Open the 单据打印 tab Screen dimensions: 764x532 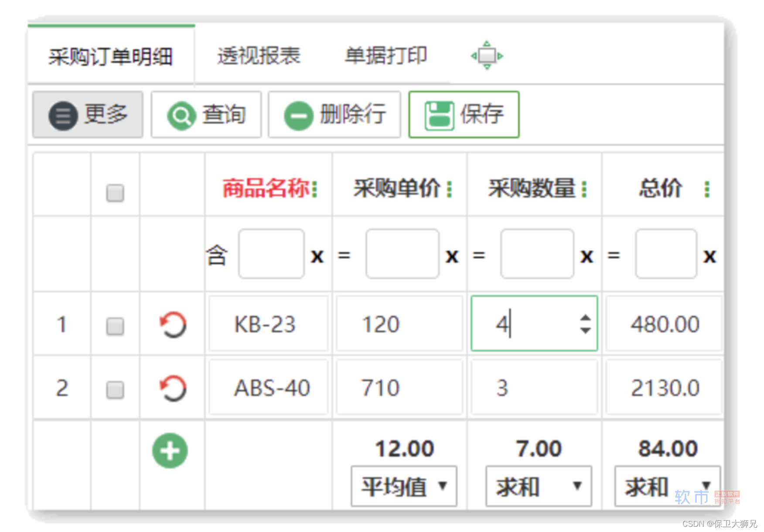(x=386, y=56)
